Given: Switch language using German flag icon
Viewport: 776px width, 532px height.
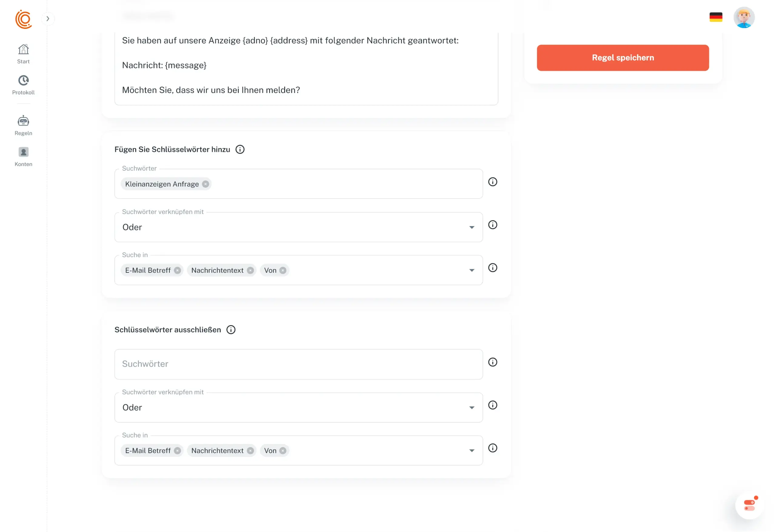Looking at the screenshot, I should 716,17.
